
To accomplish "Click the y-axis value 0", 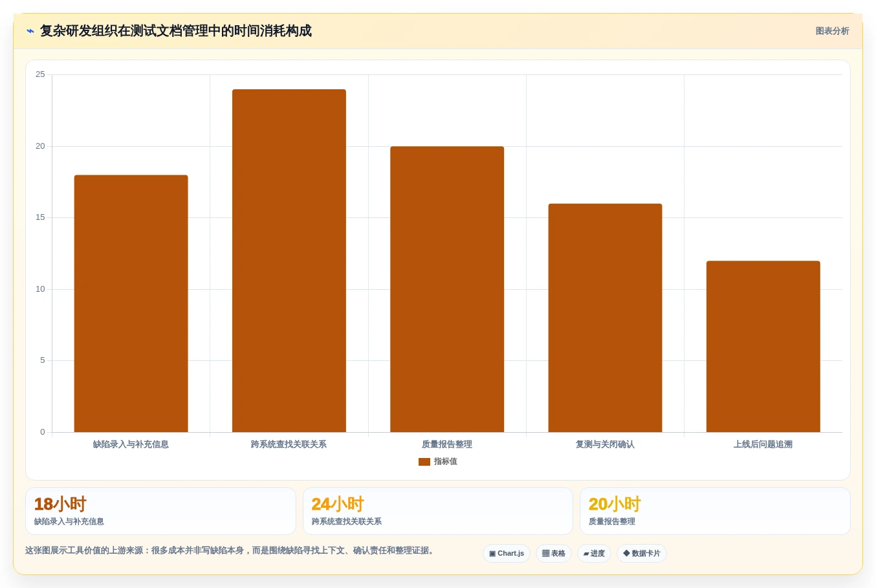I will [x=43, y=432].
